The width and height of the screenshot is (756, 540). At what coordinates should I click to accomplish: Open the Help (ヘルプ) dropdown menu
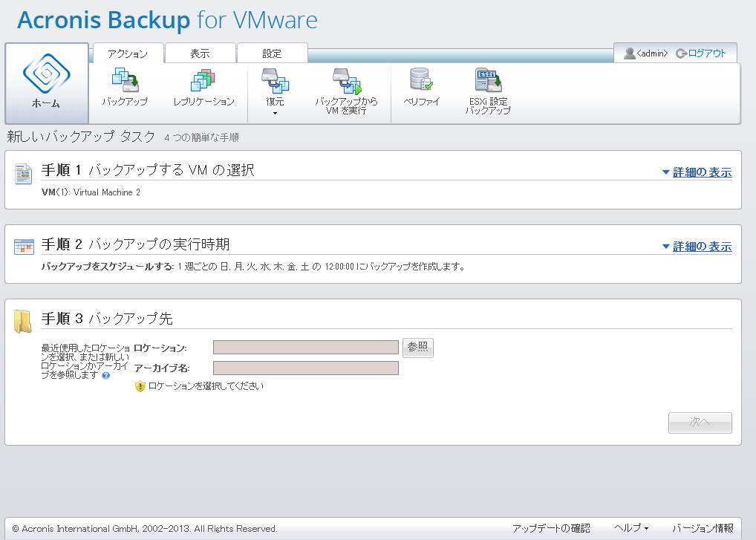pos(631,528)
